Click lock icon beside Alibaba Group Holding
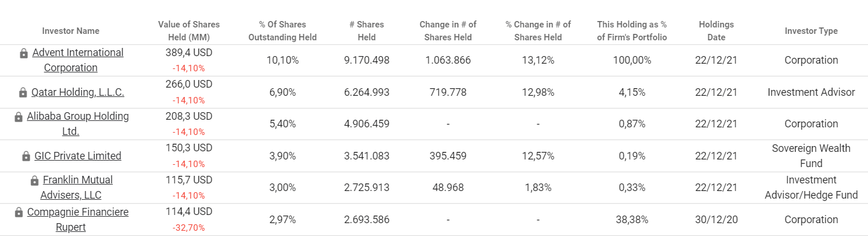This screenshot has width=868, height=236. point(19,117)
